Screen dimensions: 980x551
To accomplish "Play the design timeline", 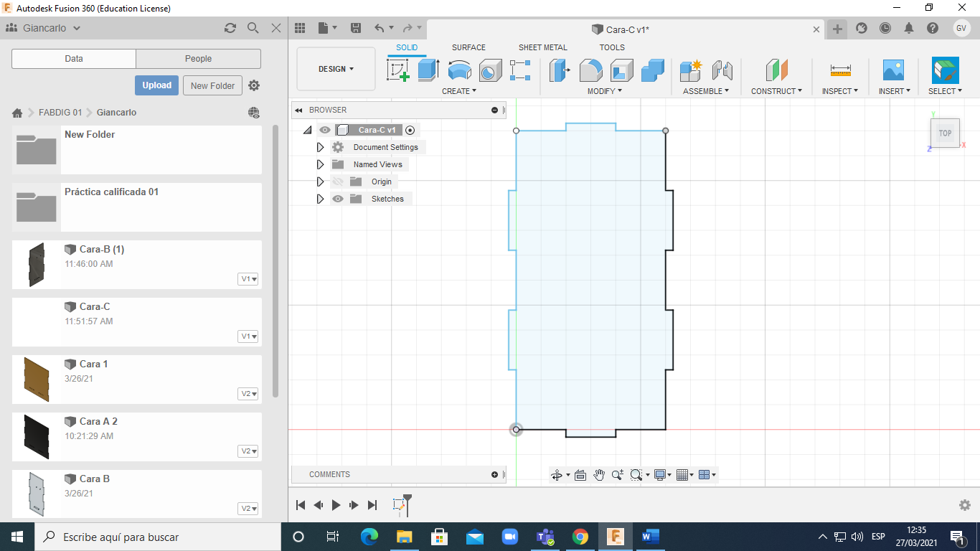I will click(336, 505).
